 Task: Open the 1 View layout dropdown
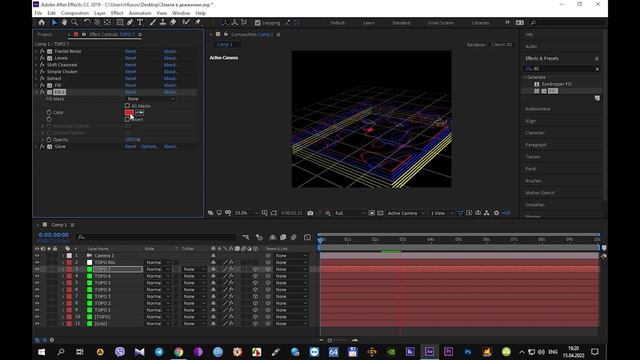click(441, 213)
